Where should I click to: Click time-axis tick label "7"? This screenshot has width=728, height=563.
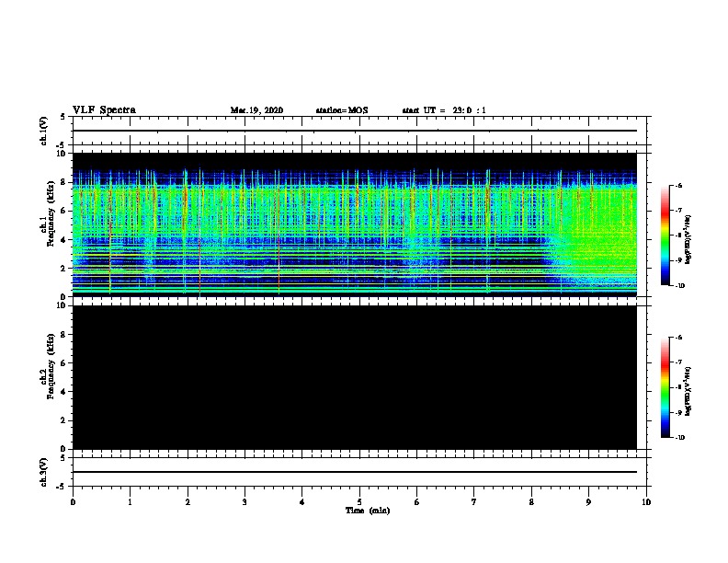pyautogui.click(x=474, y=502)
